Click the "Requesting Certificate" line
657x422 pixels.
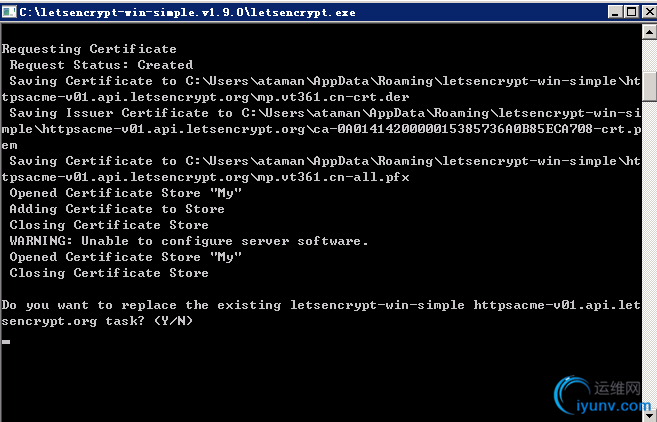pyautogui.click(x=89, y=49)
